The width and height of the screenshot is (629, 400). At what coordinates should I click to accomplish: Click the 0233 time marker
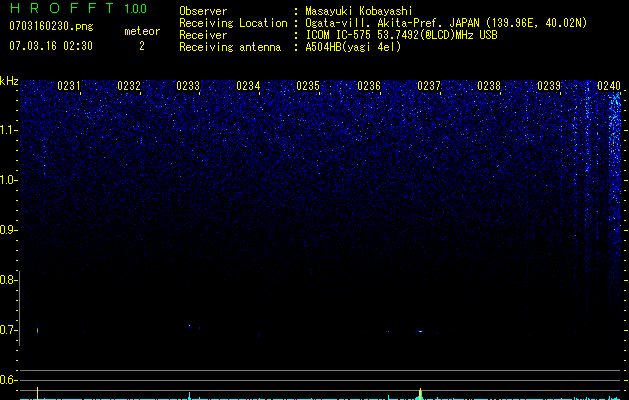tap(188, 85)
